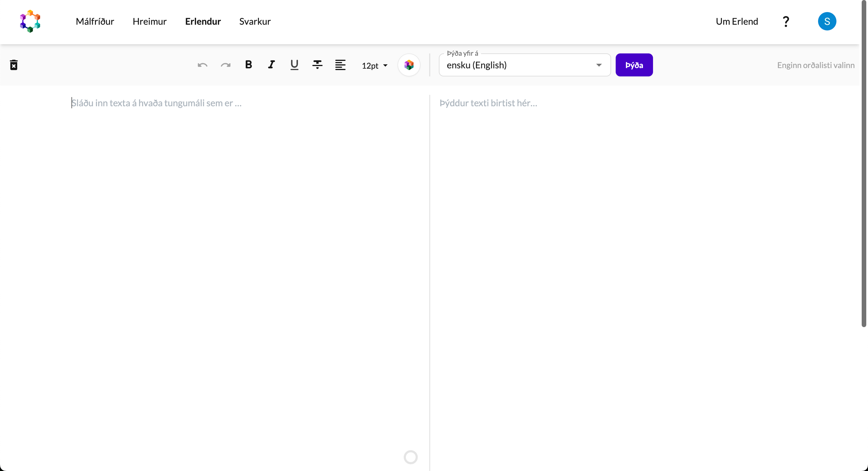Open the Svarkur tab
The width and height of the screenshot is (868, 471).
click(255, 21)
